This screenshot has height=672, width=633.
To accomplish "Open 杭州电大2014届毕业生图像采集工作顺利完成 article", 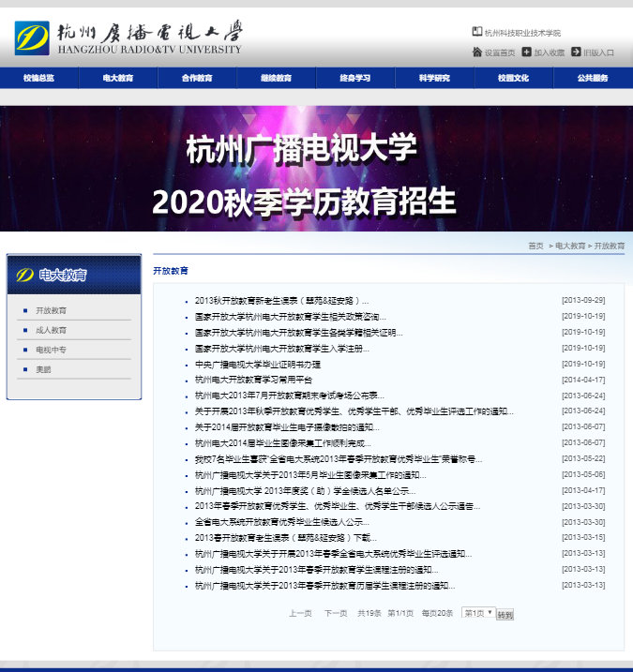I will point(283,443).
